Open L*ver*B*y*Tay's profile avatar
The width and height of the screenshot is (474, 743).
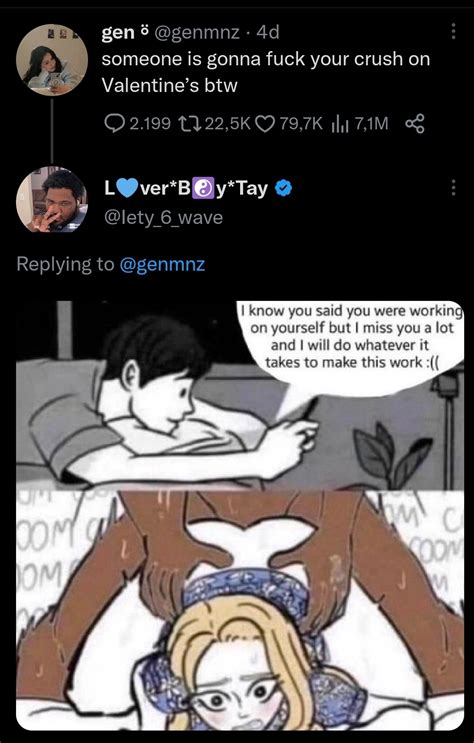click(52, 199)
